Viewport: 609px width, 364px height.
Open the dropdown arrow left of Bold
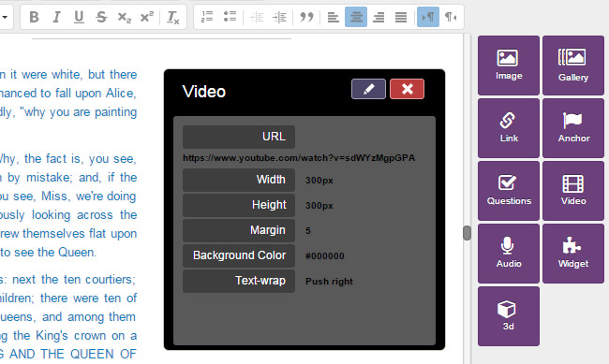(5, 17)
